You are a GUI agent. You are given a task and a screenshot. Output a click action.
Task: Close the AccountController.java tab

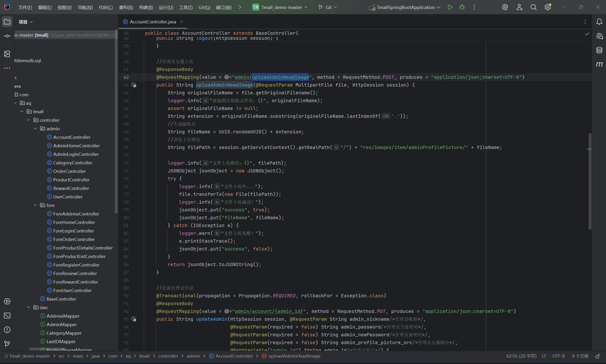point(182,22)
